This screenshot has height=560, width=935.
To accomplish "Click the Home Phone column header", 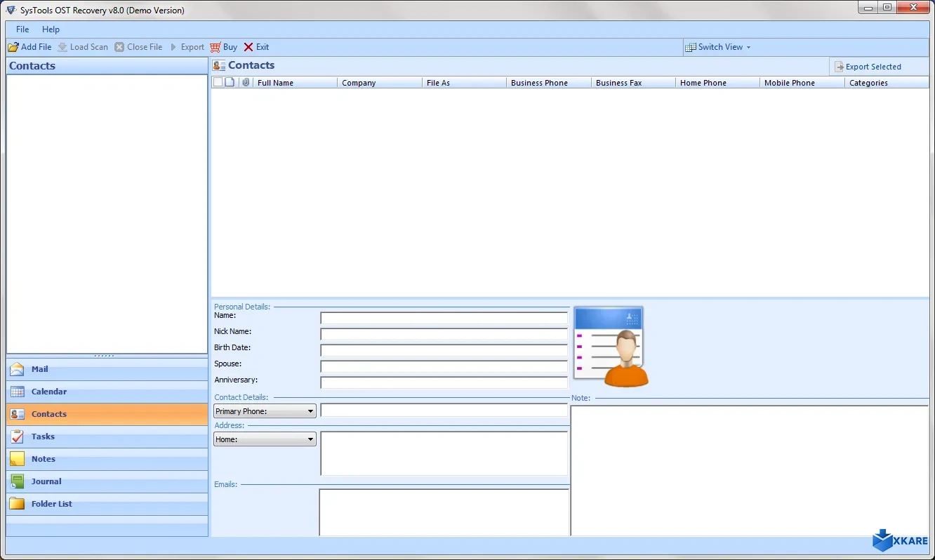I will (717, 83).
